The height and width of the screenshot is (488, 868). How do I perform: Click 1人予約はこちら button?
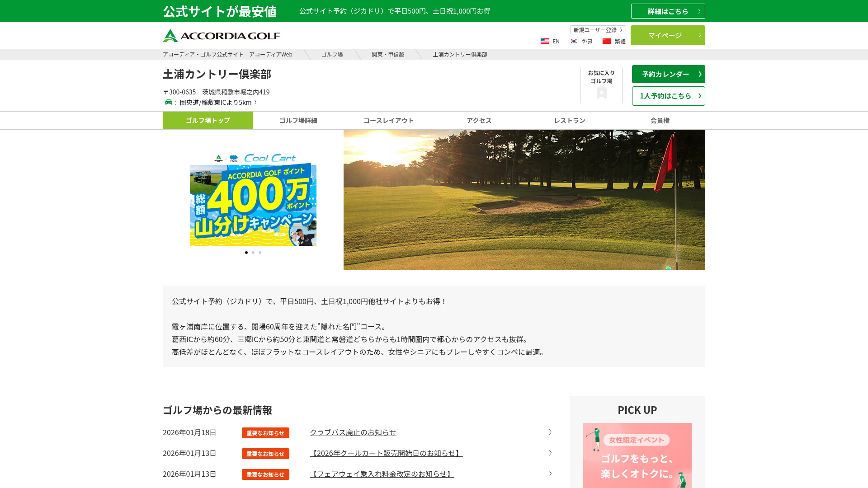669,96
